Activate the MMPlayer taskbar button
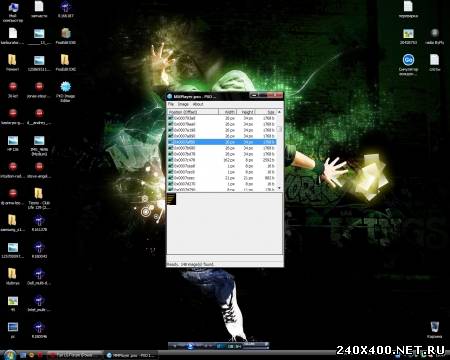Screen dimensions: 450x360 tap(132, 355)
